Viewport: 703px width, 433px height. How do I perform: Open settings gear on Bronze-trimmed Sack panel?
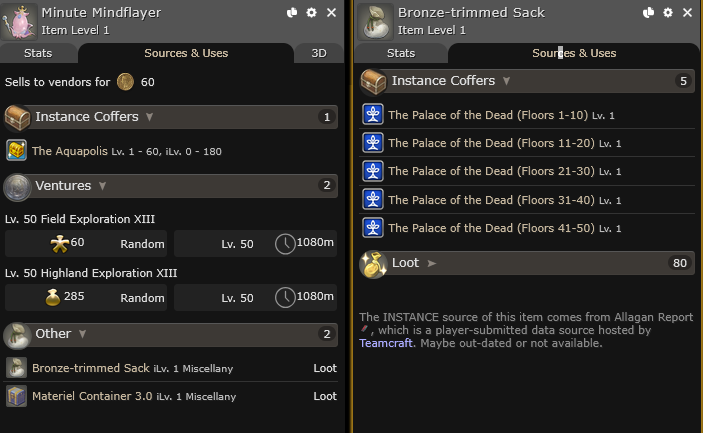click(x=667, y=13)
